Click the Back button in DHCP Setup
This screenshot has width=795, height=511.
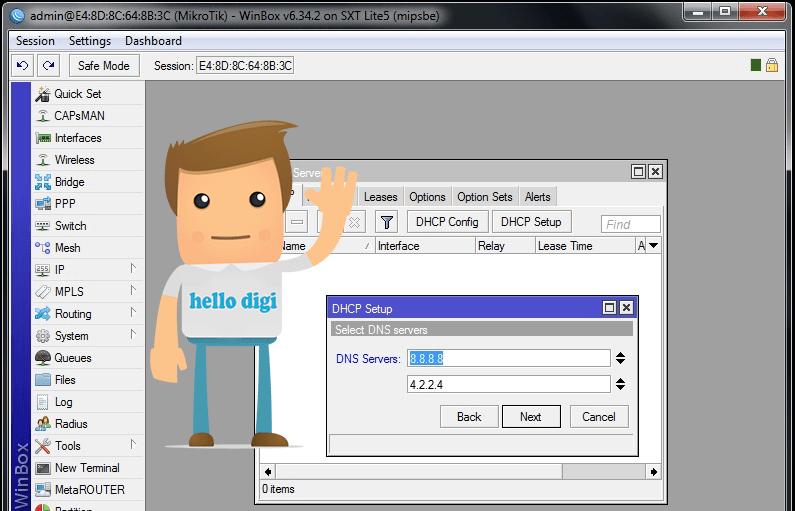pyautogui.click(x=469, y=417)
